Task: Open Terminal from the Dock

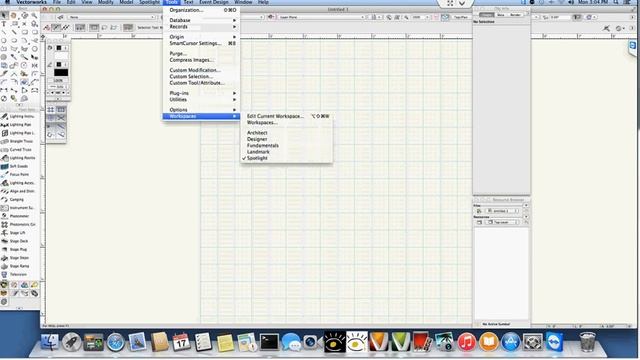Action: point(269,342)
